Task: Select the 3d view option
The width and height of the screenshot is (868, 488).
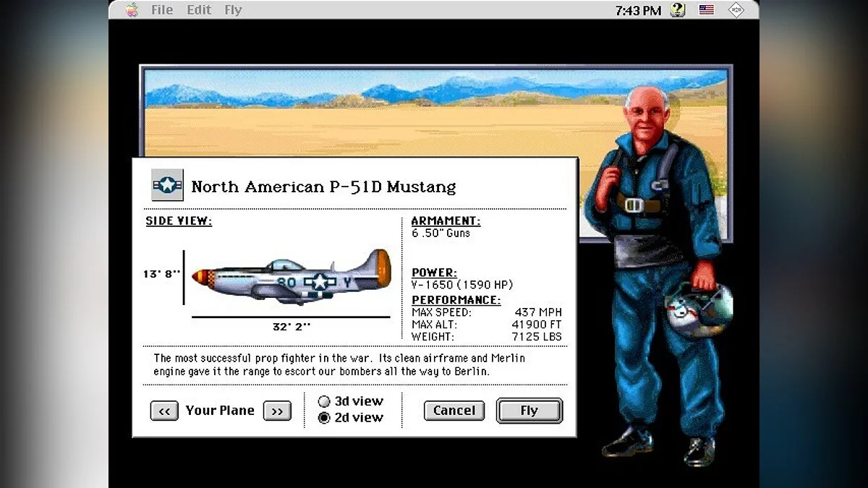Action: click(325, 401)
